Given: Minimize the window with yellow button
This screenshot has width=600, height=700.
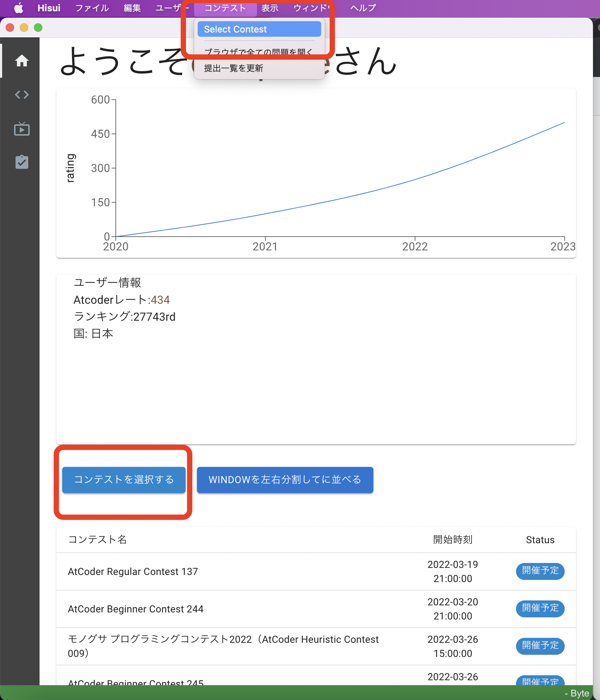Looking at the screenshot, I should pos(24,28).
